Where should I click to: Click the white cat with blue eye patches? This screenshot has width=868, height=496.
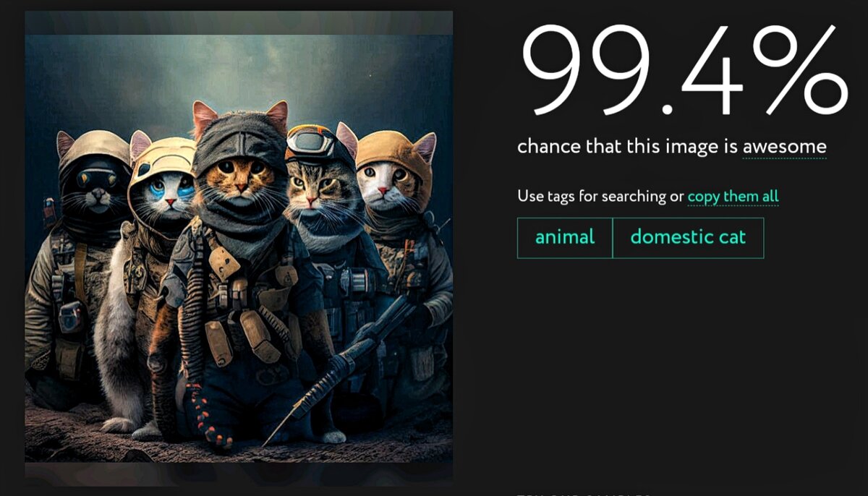(x=164, y=190)
